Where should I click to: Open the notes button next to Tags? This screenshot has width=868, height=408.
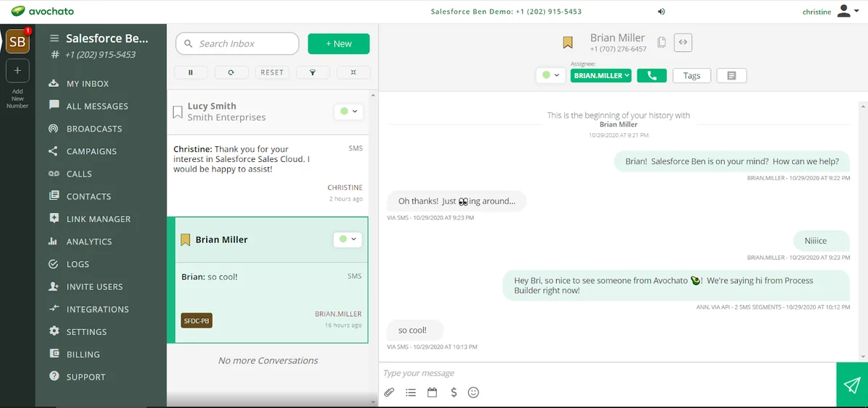coord(732,75)
